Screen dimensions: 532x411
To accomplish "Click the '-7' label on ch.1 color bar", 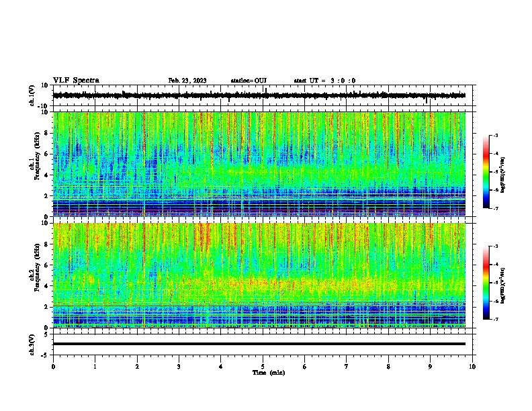I will [496, 208].
